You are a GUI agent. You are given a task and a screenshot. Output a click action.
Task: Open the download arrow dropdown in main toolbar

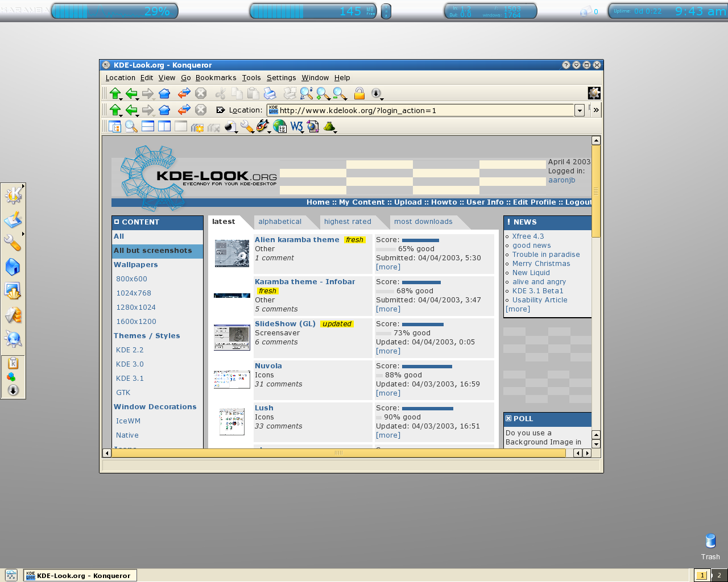376,93
